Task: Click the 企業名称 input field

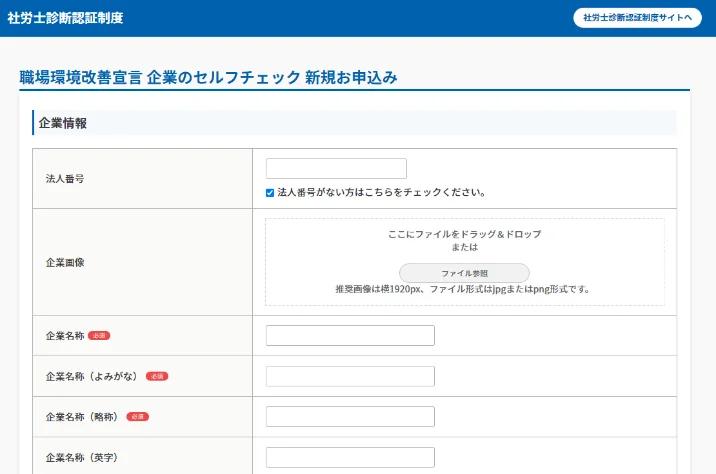Action: 350,336
